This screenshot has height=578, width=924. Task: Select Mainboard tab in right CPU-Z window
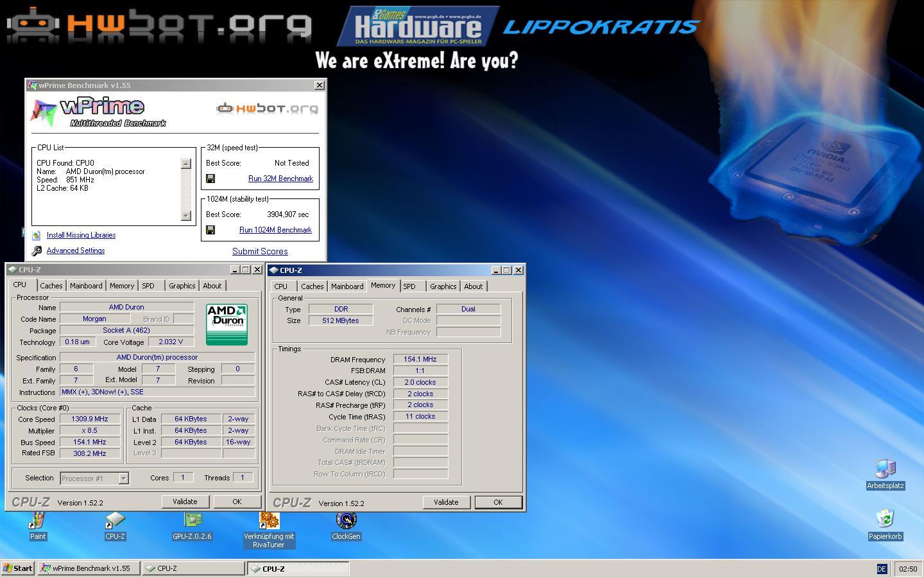347,286
